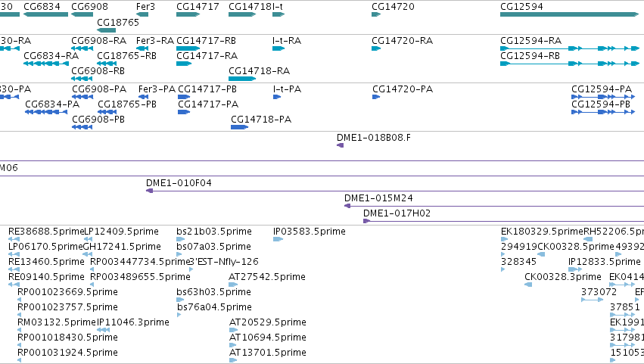
Task: Click EST IP11046.3prime
Action: coord(133,323)
